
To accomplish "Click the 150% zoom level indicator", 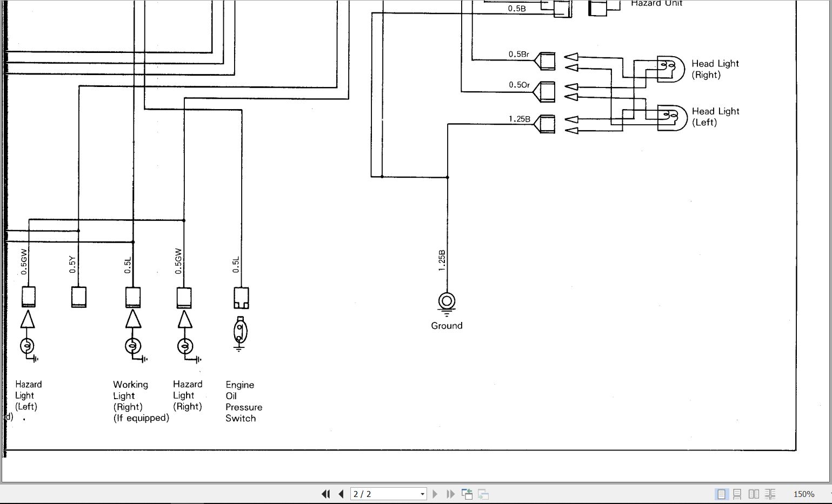I will (x=804, y=494).
